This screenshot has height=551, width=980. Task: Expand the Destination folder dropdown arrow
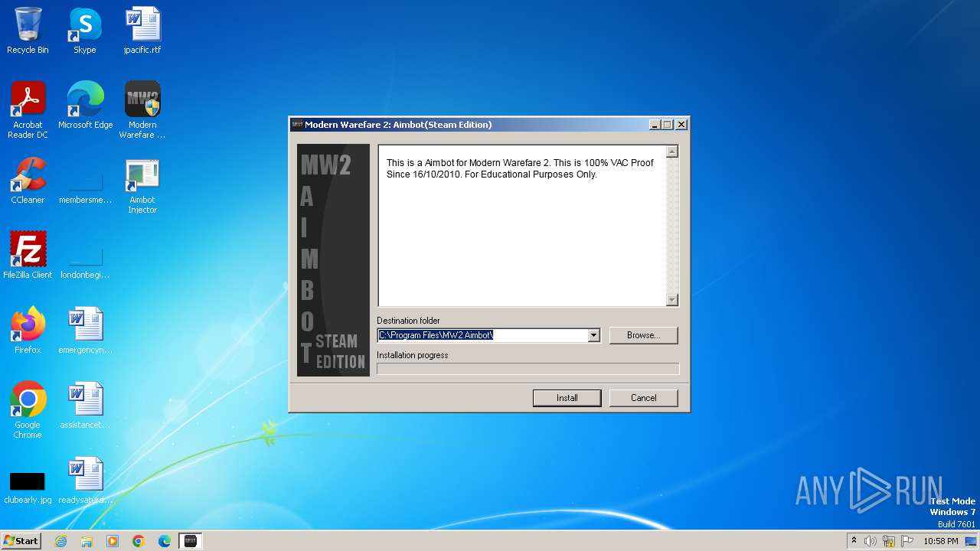point(593,335)
